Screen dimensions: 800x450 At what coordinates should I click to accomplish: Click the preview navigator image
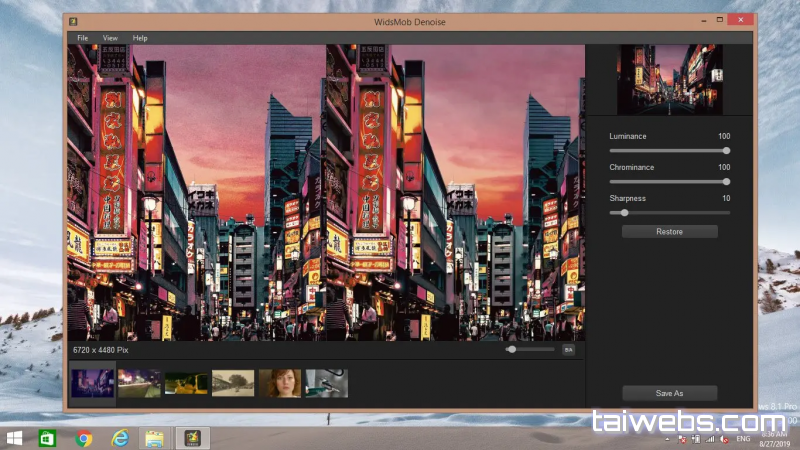click(x=669, y=79)
